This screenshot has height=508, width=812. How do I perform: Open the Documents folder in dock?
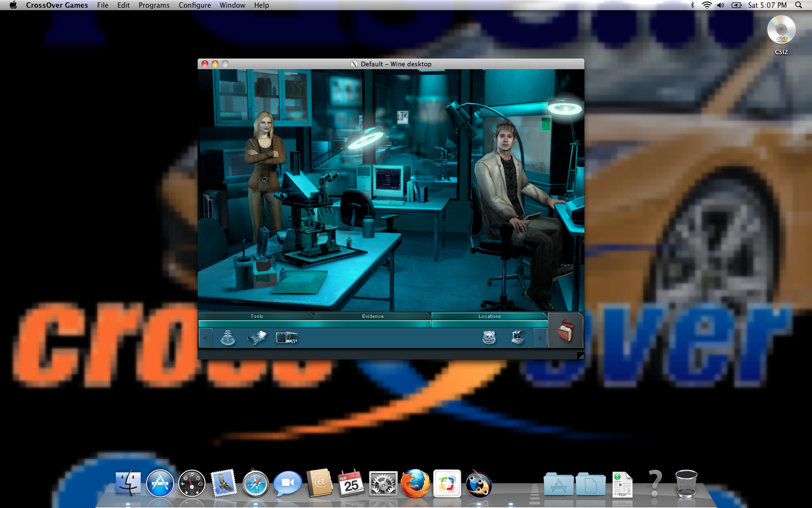pyautogui.click(x=591, y=484)
